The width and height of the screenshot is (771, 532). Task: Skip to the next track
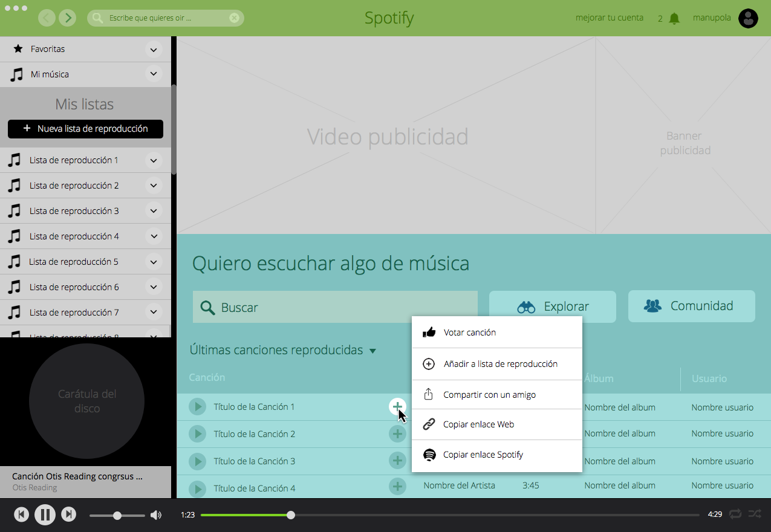pyautogui.click(x=69, y=514)
